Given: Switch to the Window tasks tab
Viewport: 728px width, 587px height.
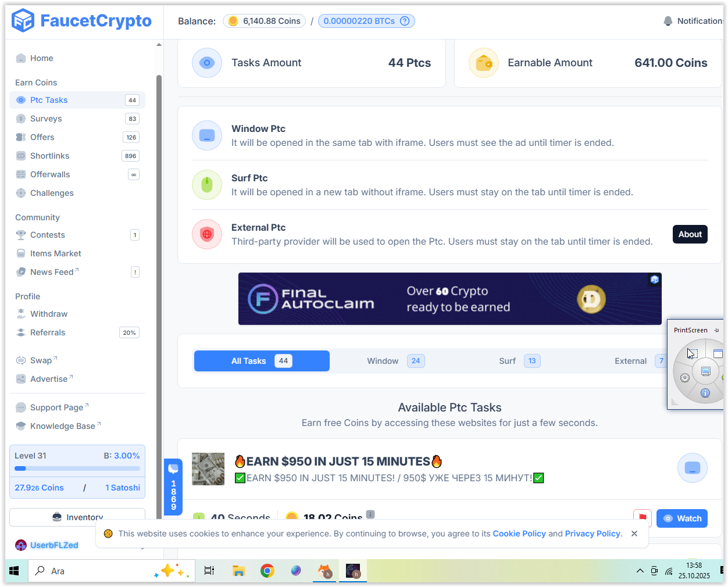Looking at the screenshot, I should [x=396, y=361].
